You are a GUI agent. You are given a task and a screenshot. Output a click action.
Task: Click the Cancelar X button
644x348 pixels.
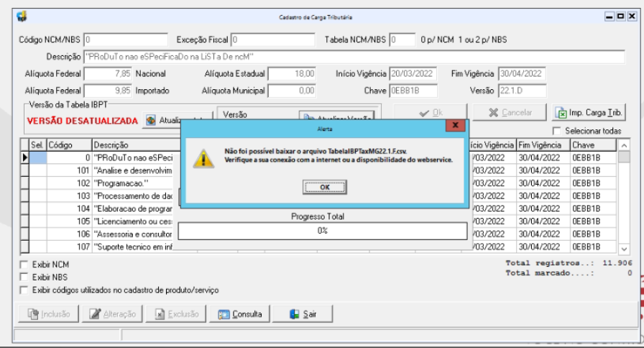click(510, 113)
